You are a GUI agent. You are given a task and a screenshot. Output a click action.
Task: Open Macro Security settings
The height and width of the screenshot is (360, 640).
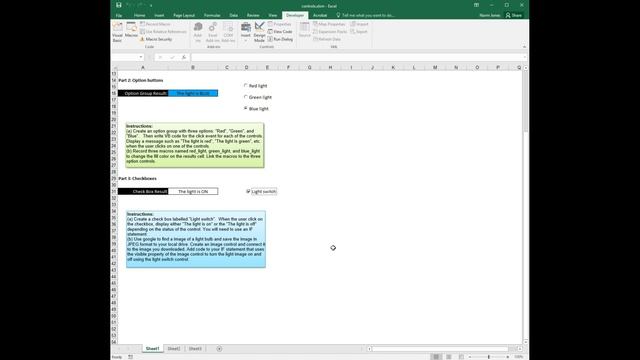[156, 39]
